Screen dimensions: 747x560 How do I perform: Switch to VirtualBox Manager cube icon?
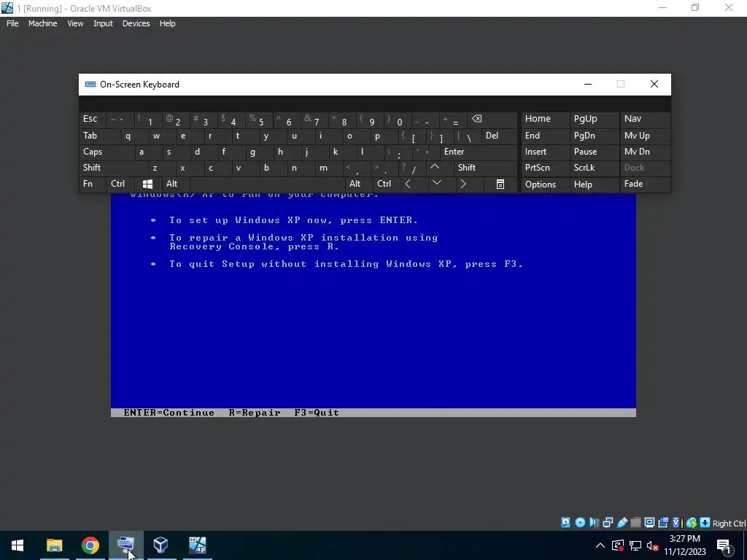161,545
